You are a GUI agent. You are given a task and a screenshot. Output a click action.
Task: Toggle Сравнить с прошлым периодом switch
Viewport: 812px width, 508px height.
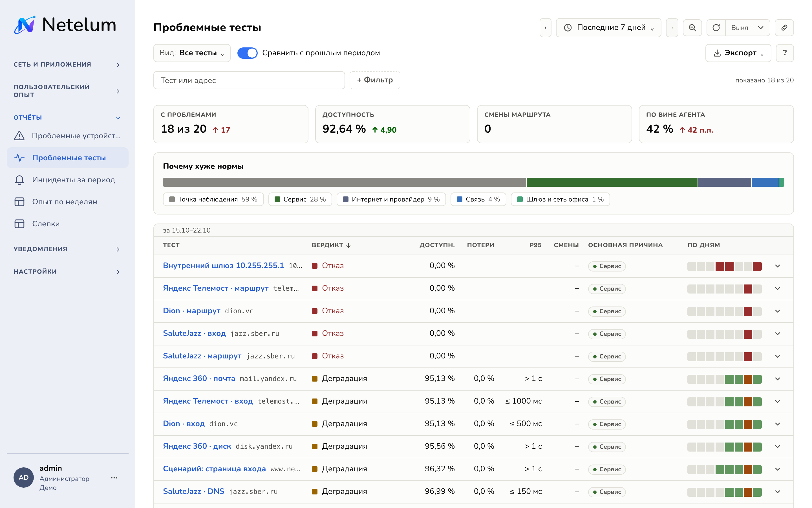247,53
